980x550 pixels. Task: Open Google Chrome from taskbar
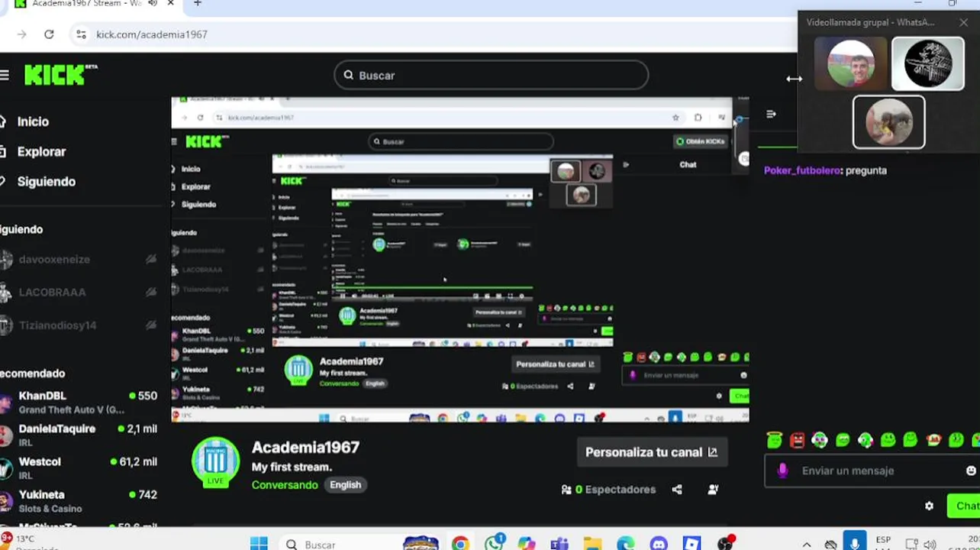[459, 544]
